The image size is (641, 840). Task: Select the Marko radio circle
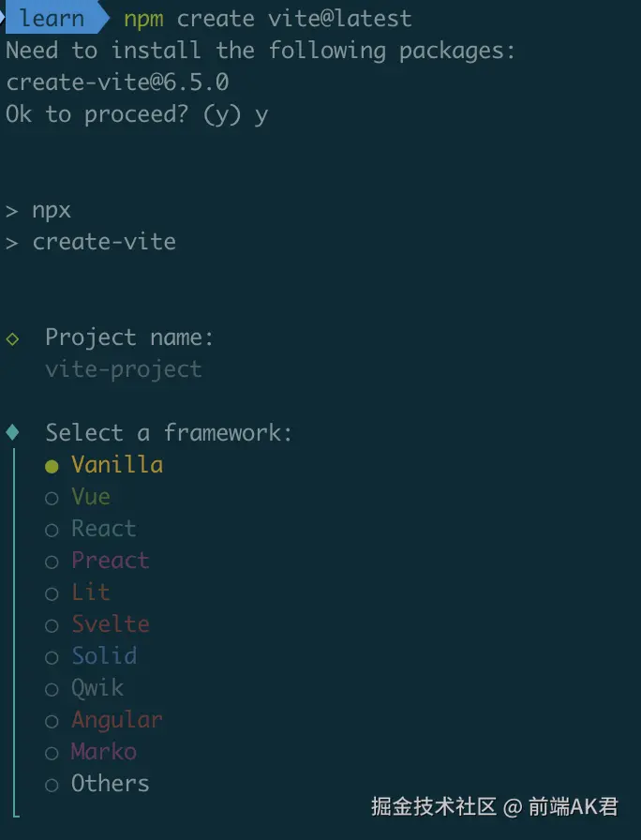52,753
